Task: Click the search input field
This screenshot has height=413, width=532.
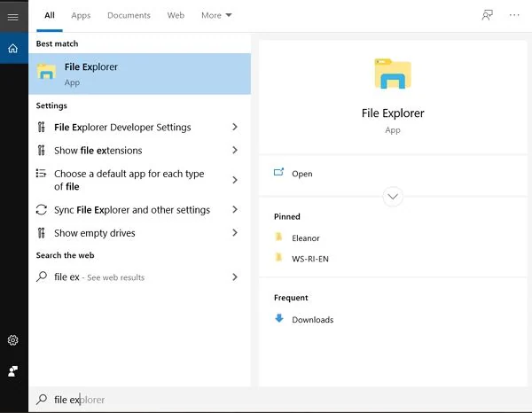Action: tap(266, 400)
